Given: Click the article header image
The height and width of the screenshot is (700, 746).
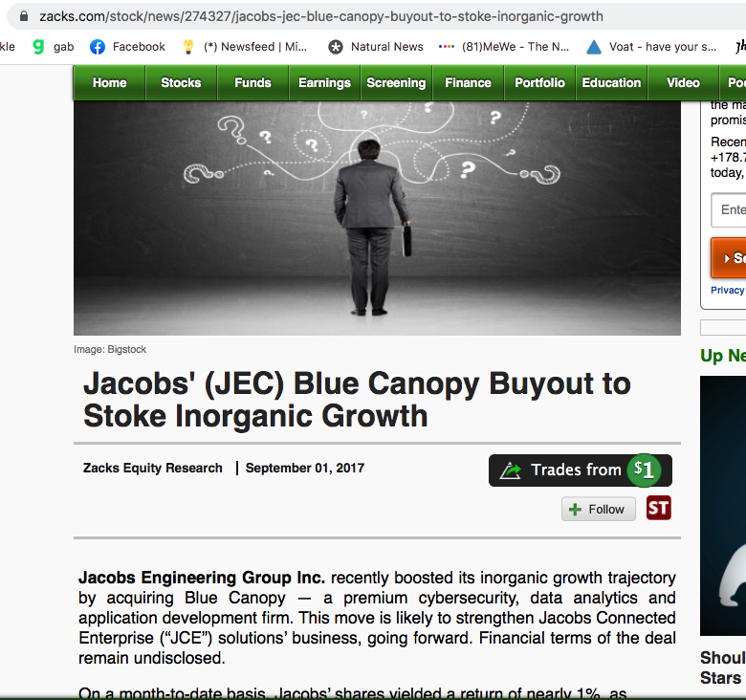Looking at the screenshot, I should click(x=377, y=218).
